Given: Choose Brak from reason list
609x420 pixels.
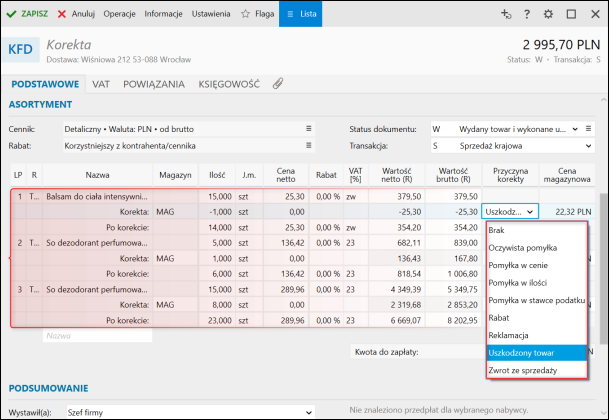Looking at the screenshot, I should [x=536, y=230].
